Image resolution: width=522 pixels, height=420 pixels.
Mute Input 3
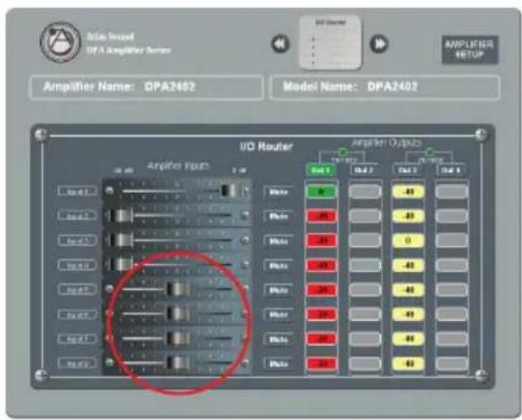278,242
